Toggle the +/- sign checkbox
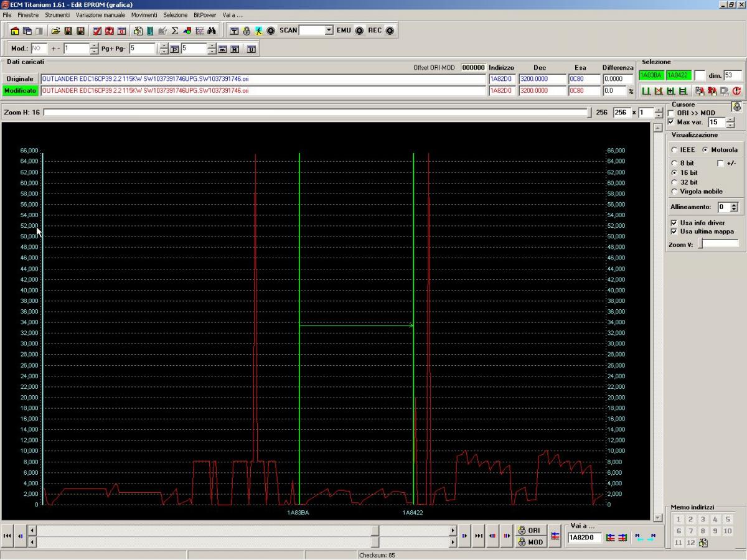This screenshot has height=560, width=747. click(x=721, y=163)
